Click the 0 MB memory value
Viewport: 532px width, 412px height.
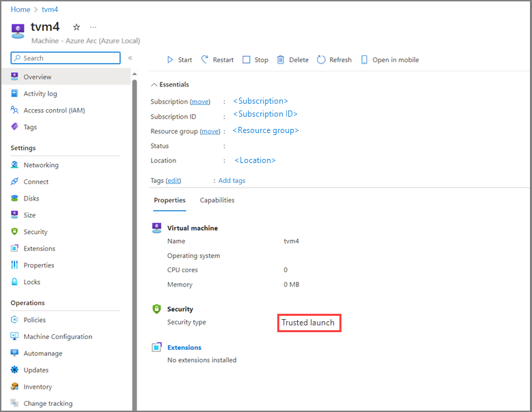(292, 284)
